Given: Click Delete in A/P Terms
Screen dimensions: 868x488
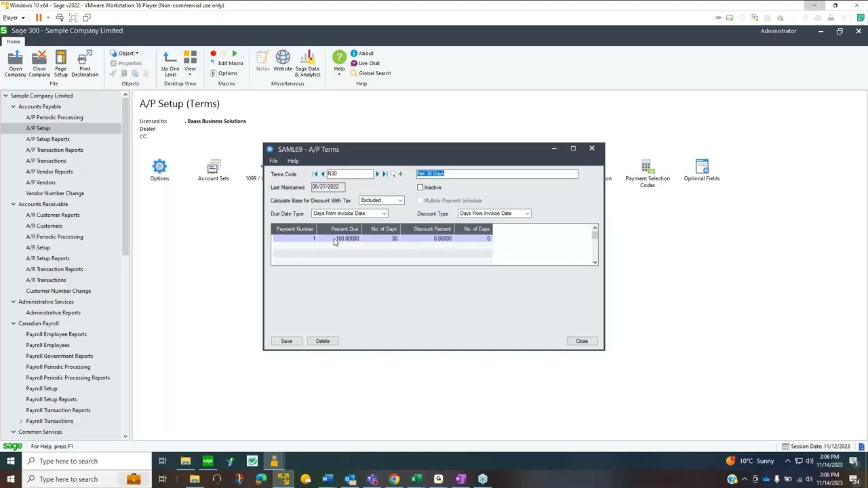Looking at the screenshot, I should point(323,341).
